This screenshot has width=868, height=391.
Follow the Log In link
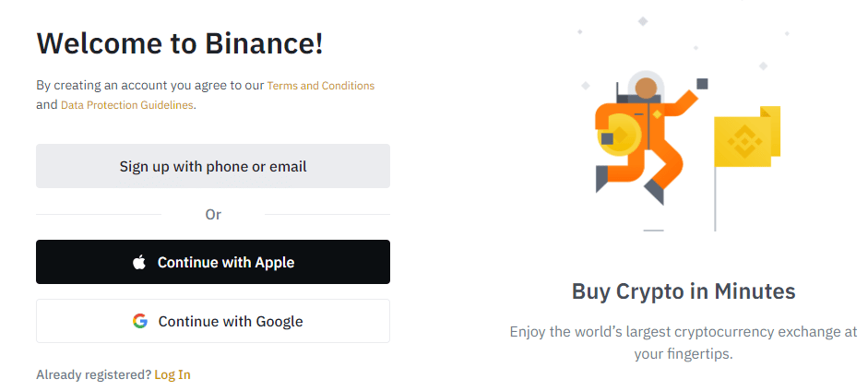(x=172, y=374)
